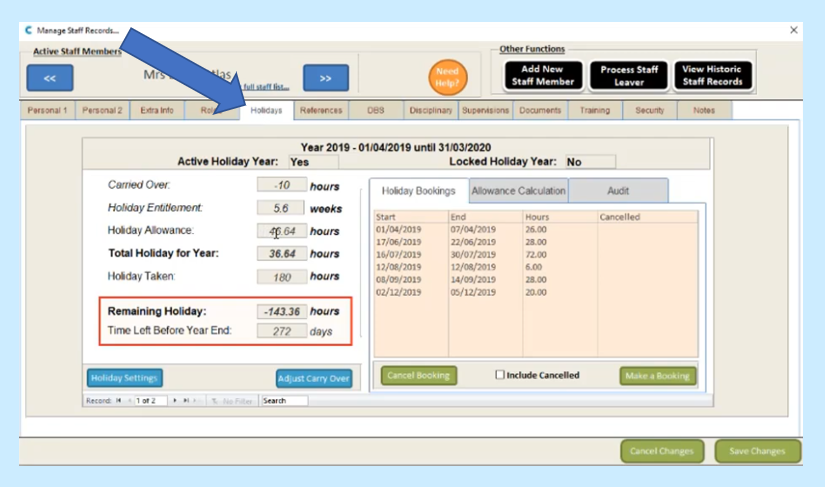Select the booking starting 16/07/2019
Image resolution: width=825 pixels, height=487 pixels.
pos(536,255)
